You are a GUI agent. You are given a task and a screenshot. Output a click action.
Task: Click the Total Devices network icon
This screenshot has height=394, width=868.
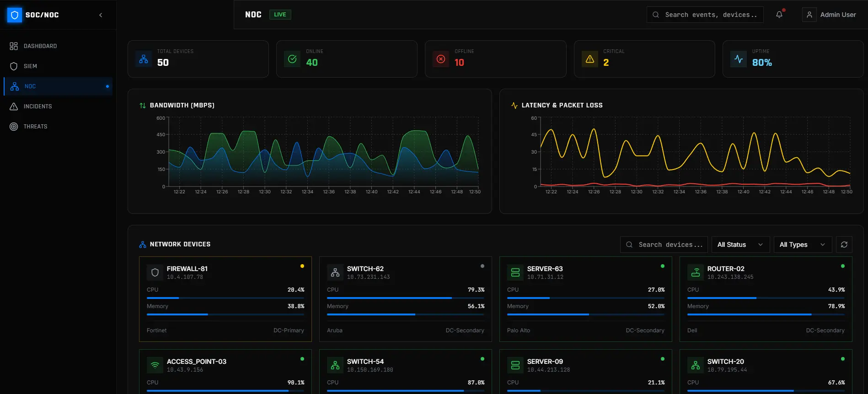pyautogui.click(x=144, y=59)
